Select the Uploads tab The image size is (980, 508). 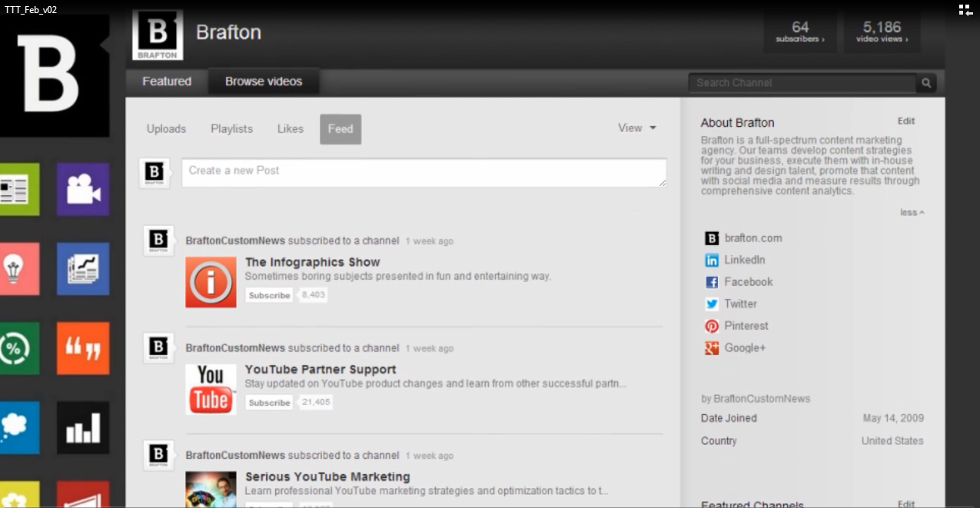tap(166, 129)
